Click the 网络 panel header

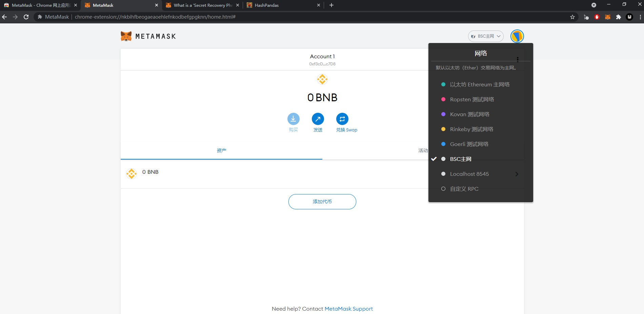[x=481, y=53]
